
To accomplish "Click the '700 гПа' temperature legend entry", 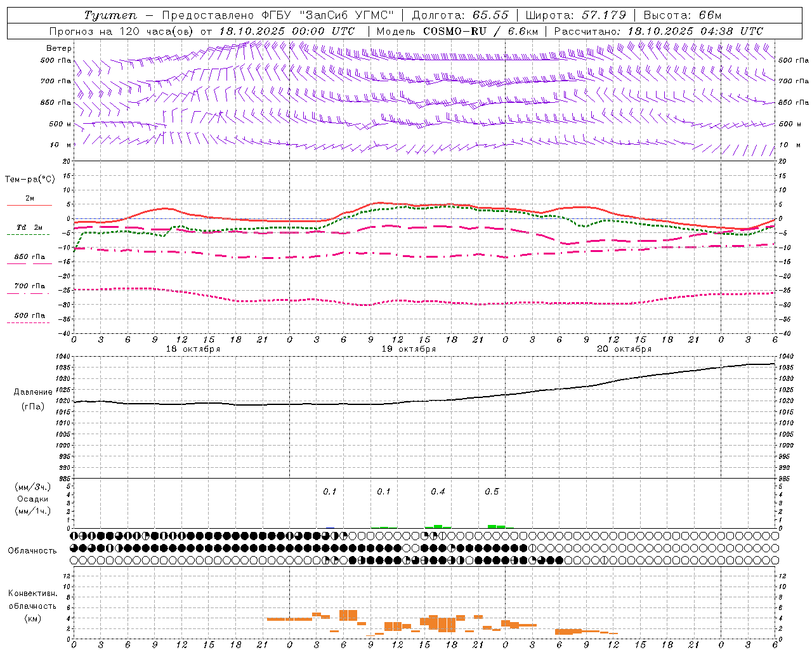I will point(30,286).
